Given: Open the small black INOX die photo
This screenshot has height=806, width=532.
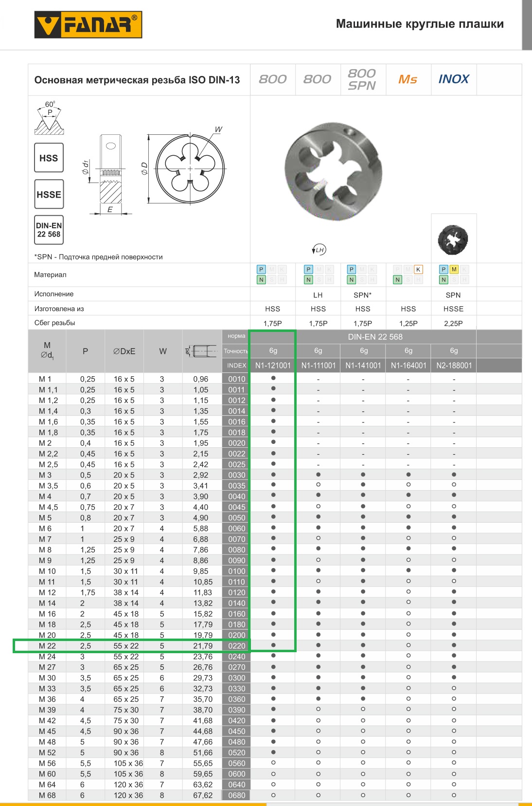Looking at the screenshot, I should pyautogui.click(x=453, y=239).
